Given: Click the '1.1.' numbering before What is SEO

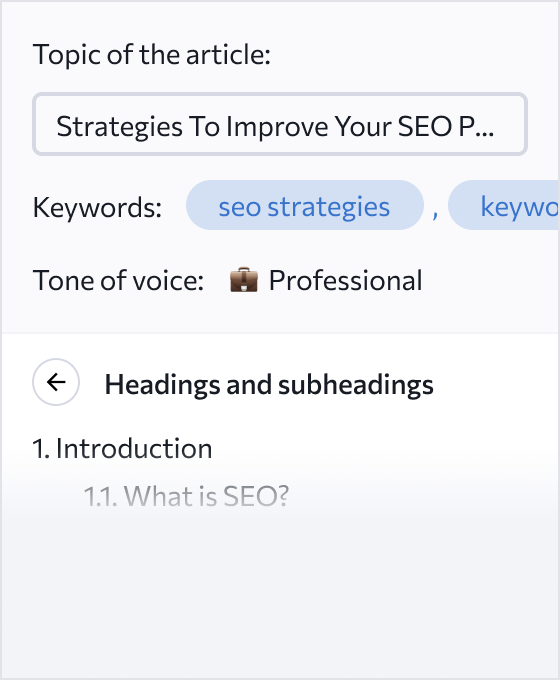Looking at the screenshot, I should coord(101,496).
